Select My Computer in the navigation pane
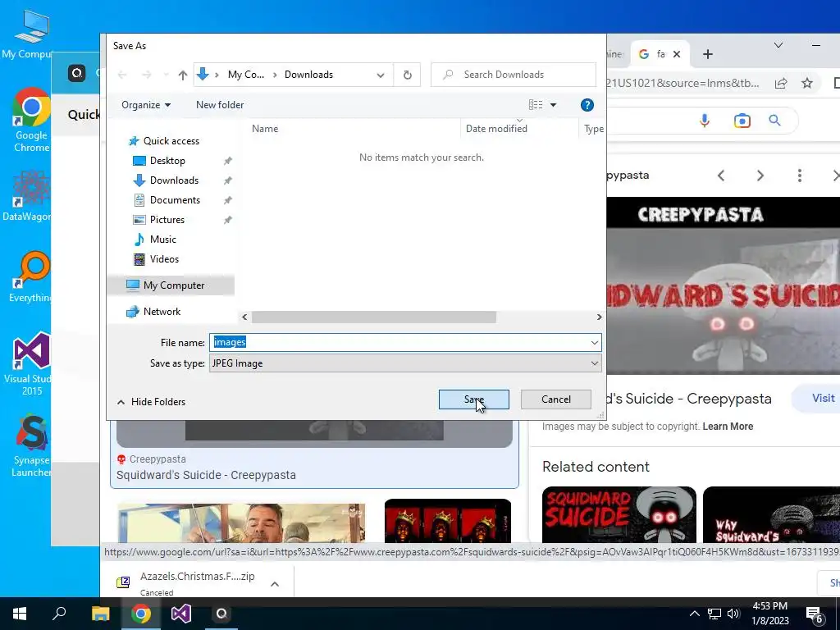Image resolution: width=840 pixels, height=630 pixels. coord(171,285)
